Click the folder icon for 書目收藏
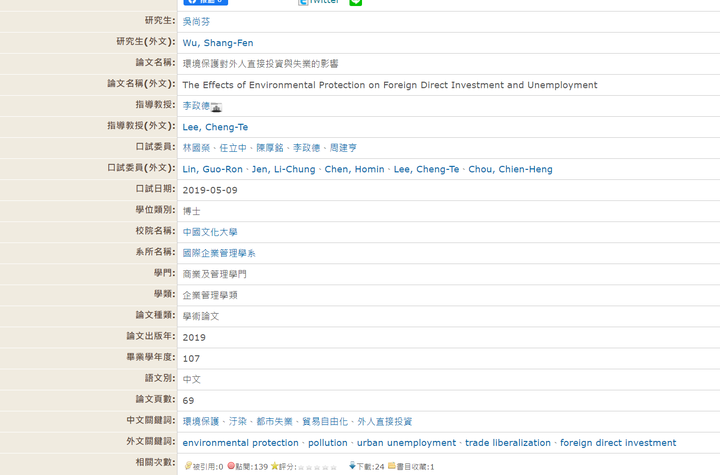Screen dimensions: 720x475 tap(392, 465)
